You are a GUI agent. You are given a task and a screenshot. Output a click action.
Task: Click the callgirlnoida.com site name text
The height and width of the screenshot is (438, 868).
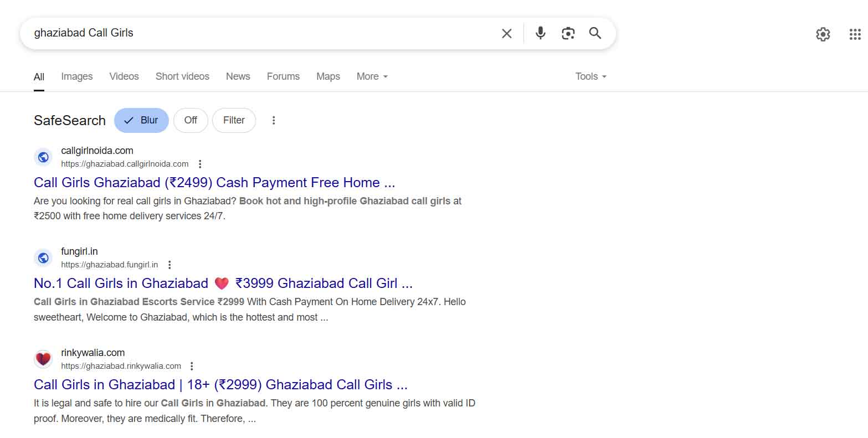click(x=97, y=151)
